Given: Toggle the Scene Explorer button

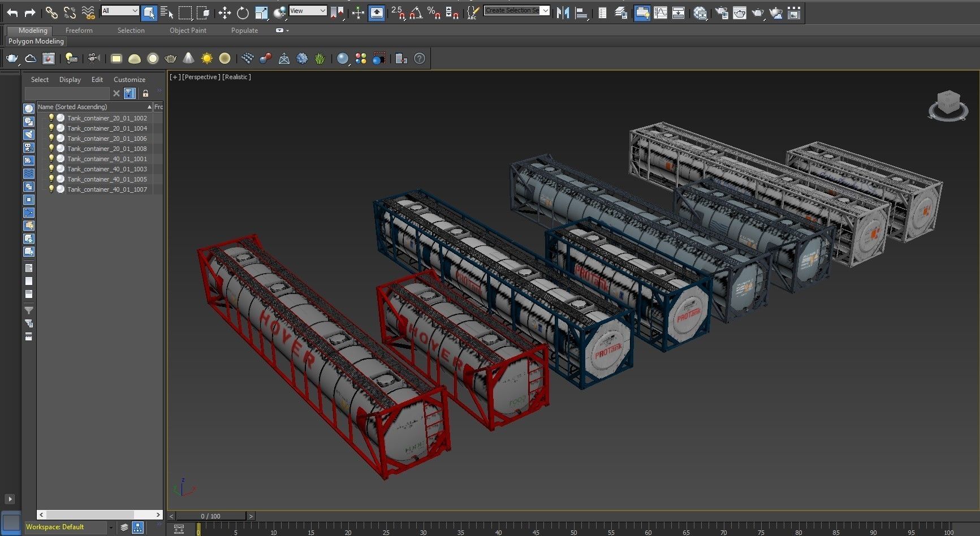Looking at the screenshot, I should pyautogui.click(x=602, y=12).
